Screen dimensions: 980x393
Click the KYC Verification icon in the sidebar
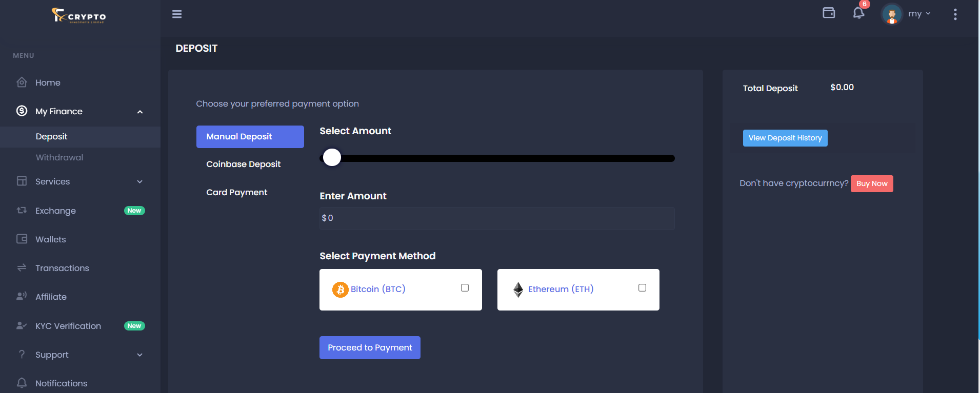(x=22, y=326)
